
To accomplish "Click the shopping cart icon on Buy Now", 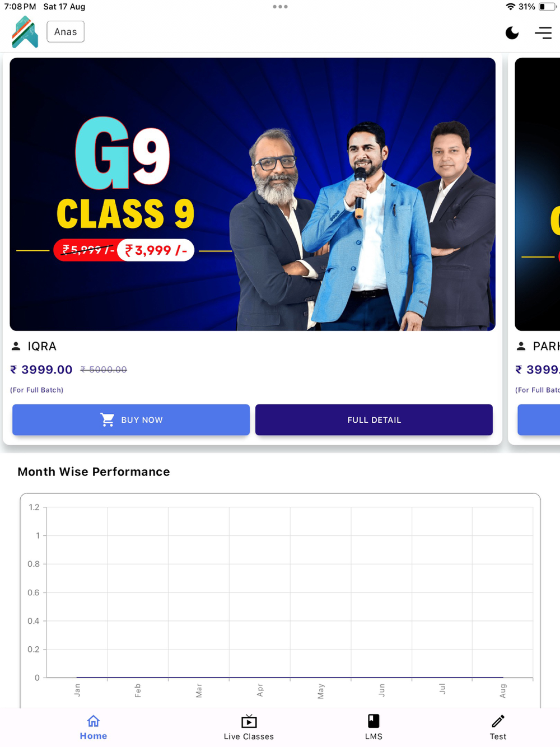I will pyautogui.click(x=108, y=419).
